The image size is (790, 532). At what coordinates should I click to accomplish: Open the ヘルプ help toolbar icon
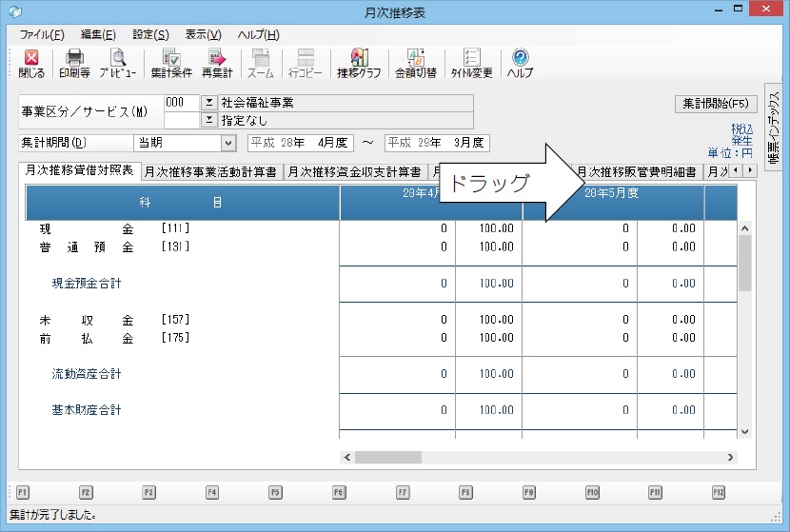point(520,64)
